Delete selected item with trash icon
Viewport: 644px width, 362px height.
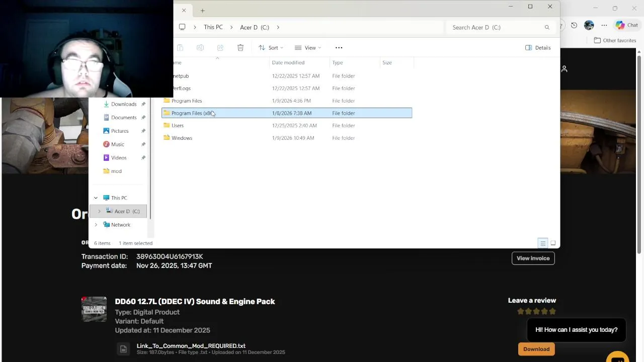[x=240, y=48]
